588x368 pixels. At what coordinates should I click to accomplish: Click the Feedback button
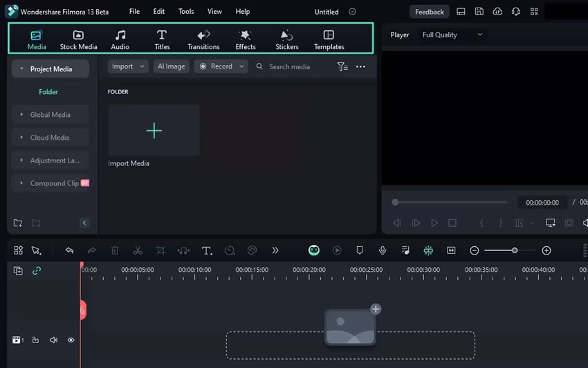[429, 12]
